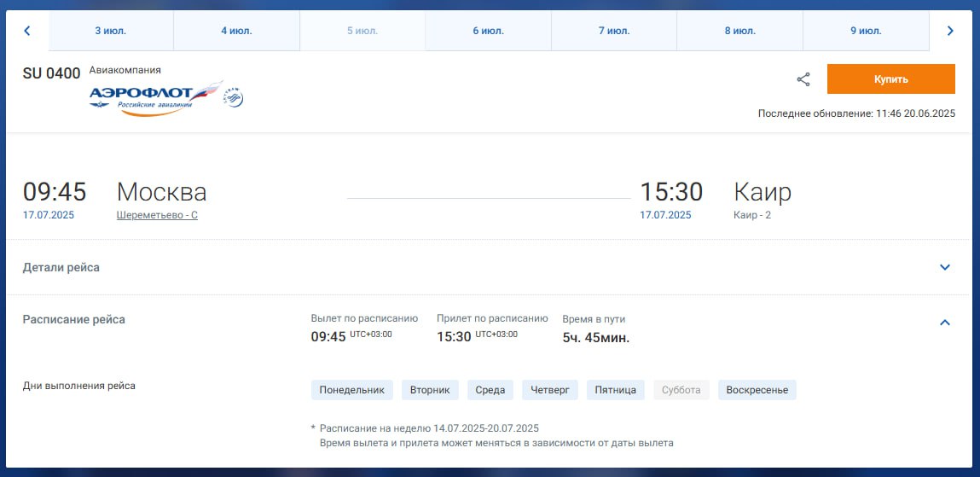Click the departure date 17.07.2025 under 09:45

[49, 215]
